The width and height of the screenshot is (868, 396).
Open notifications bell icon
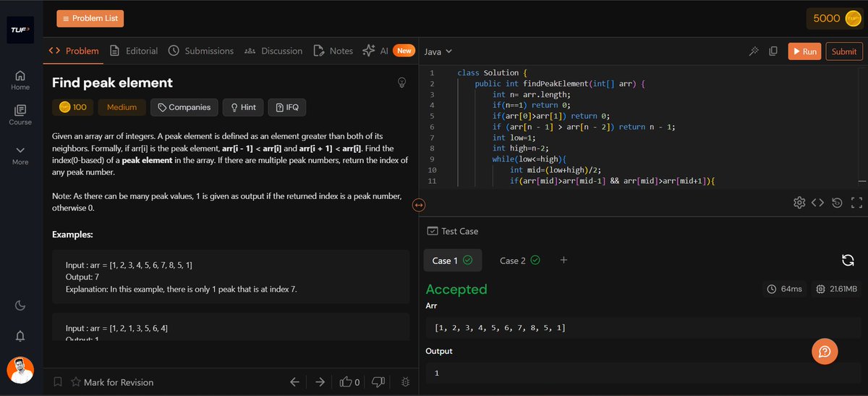(20, 335)
